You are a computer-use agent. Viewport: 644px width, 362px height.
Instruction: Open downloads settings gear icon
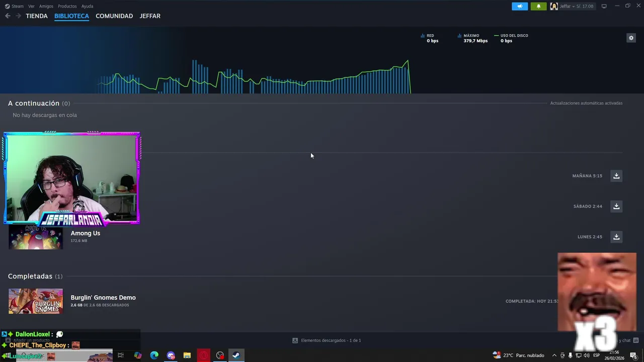631,38
